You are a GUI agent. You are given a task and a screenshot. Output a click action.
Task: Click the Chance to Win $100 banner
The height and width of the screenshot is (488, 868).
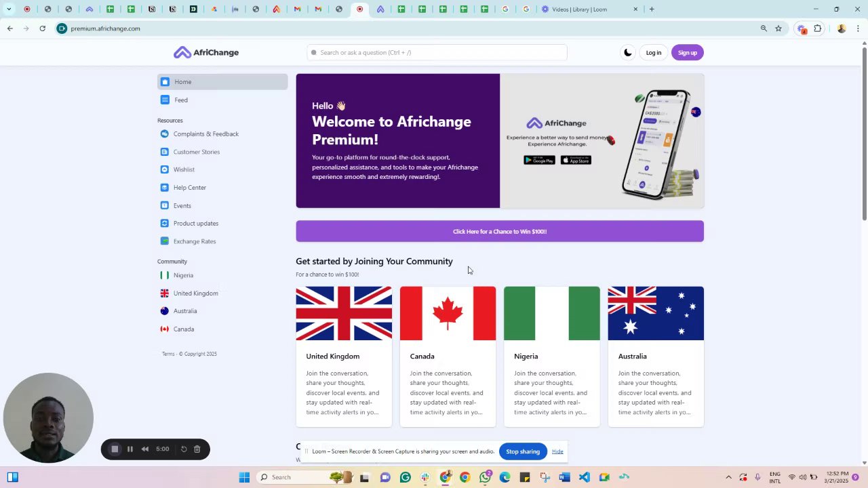click(x=500, y=231)
